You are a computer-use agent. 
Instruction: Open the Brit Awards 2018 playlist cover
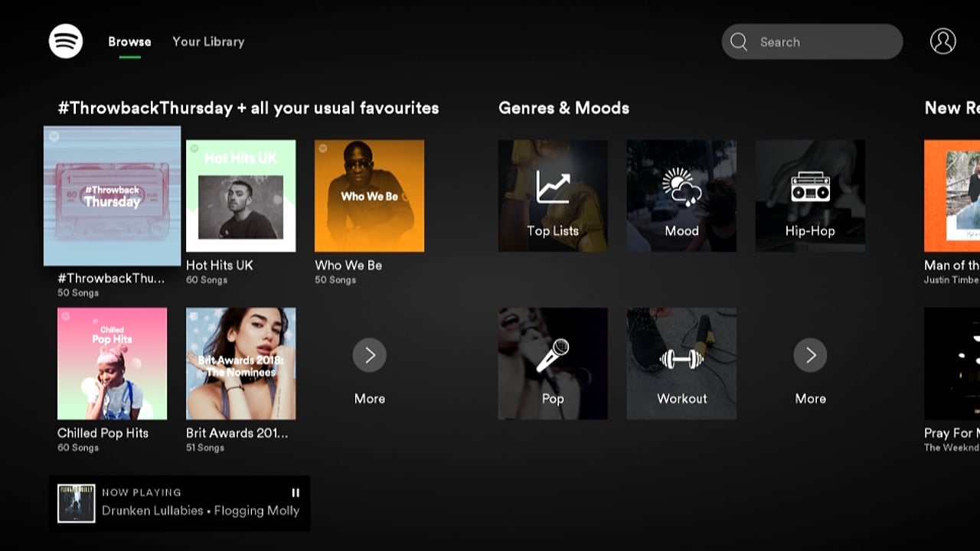pos(241,364)
